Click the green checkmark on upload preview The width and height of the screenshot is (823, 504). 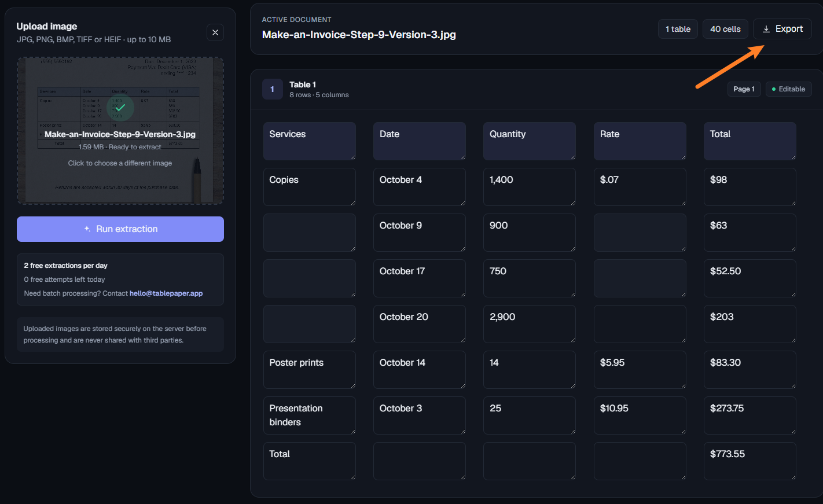point(120,108)
